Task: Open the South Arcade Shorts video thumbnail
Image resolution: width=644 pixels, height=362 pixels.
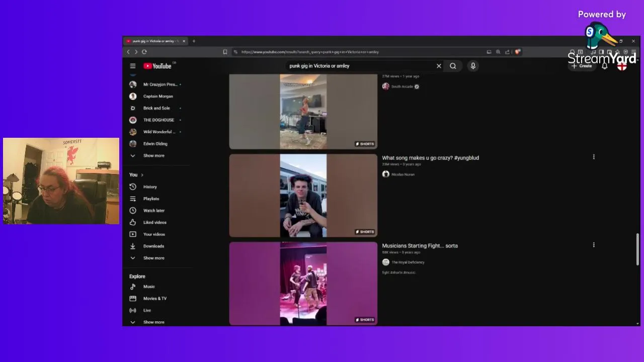Action: [x=303, y=112]
